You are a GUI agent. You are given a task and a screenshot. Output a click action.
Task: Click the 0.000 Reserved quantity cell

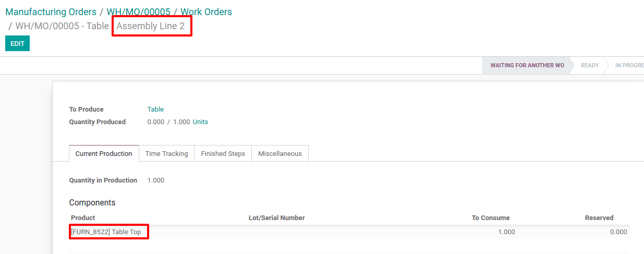click(x=618, y=232)
